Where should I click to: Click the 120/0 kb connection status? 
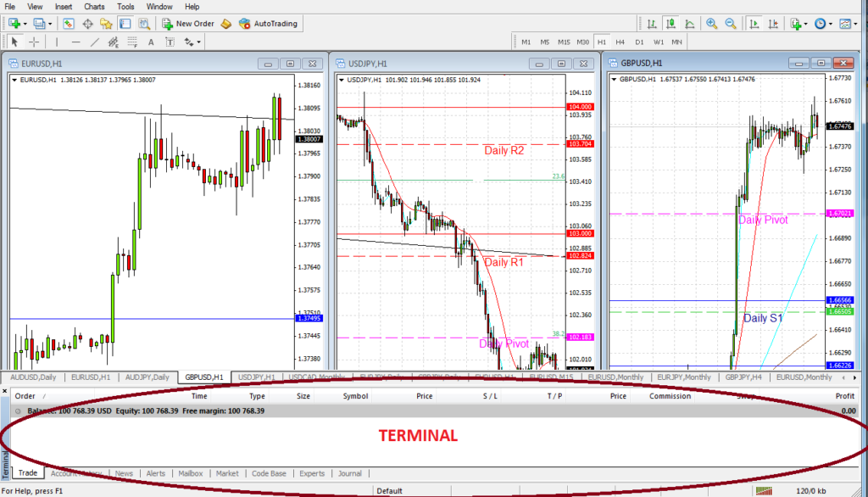[811, 491]
